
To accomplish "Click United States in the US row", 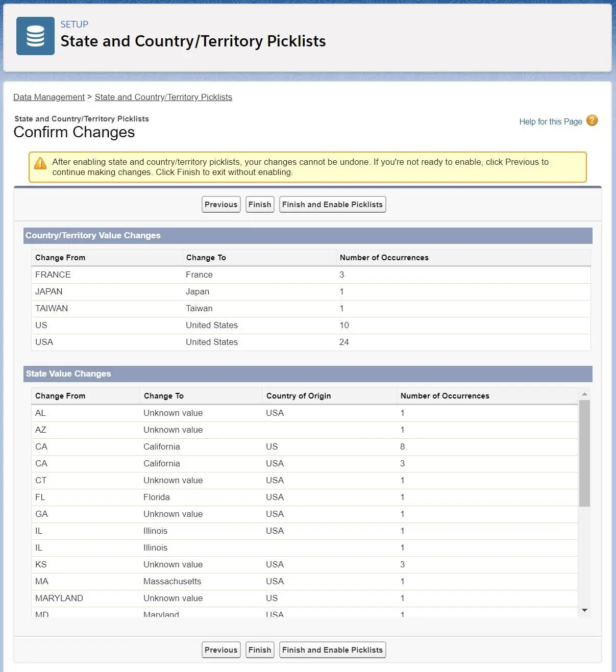I will (x=212, y=325).
